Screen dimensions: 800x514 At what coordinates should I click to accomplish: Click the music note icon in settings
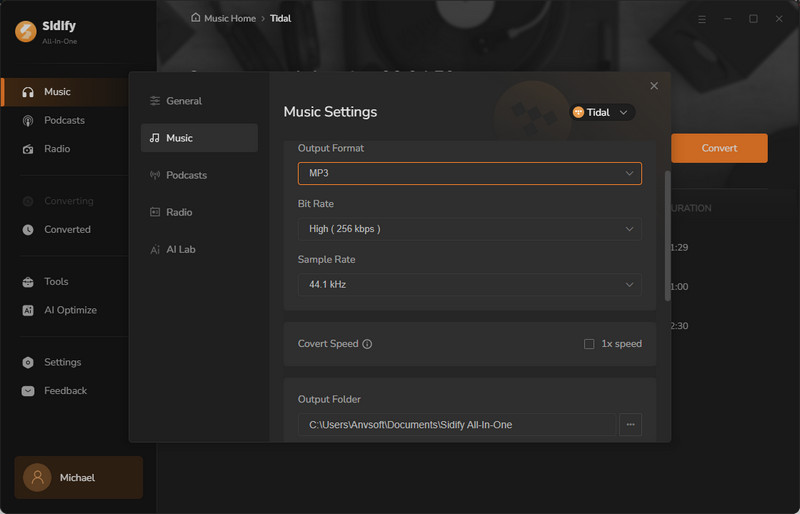tap(155, 138)
